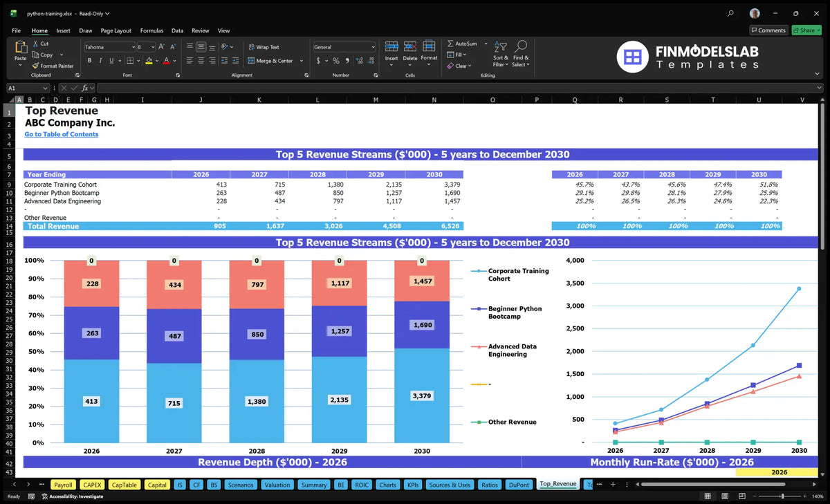
Task: Open the font size dropdown
Action: [x=152, y=47]
